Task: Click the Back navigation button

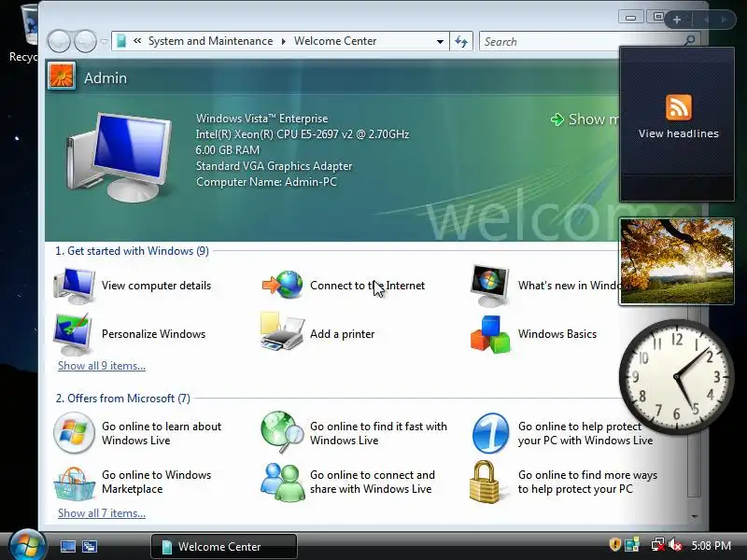Action: pyautogui.click(x=59, y=41)
